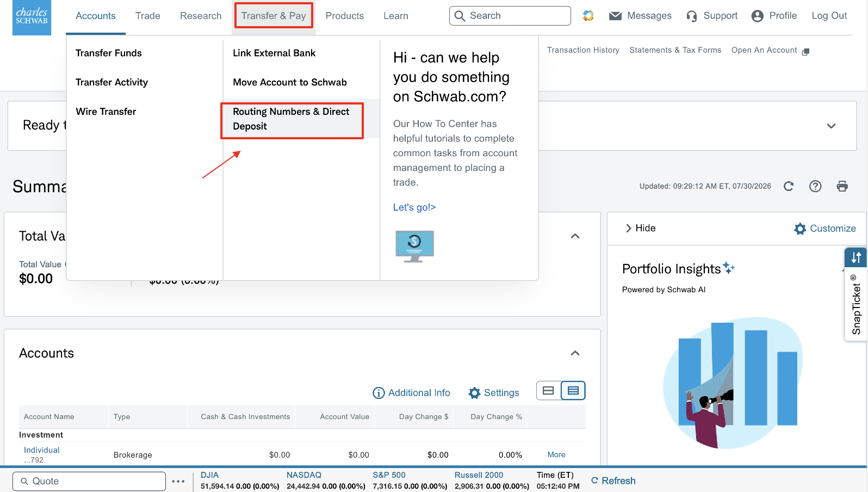The width and height of the screenshot is (868, 492).
Task: Click the SnapTicket arrows icon
Action: [x=856, y=257]
